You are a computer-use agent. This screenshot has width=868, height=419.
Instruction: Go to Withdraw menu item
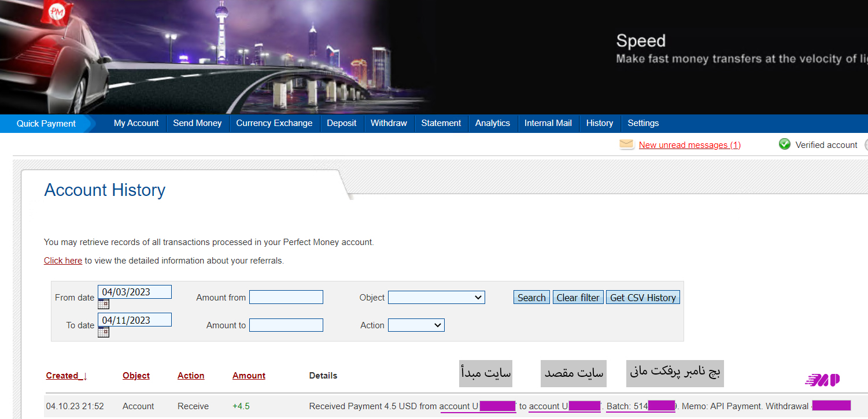(389, 123)
